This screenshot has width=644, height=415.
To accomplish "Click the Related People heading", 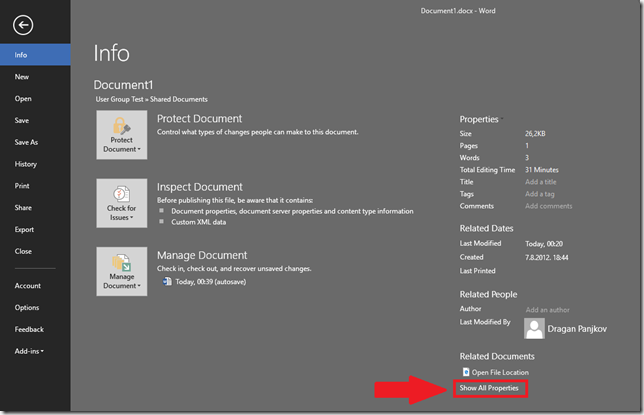I will 488,295.
